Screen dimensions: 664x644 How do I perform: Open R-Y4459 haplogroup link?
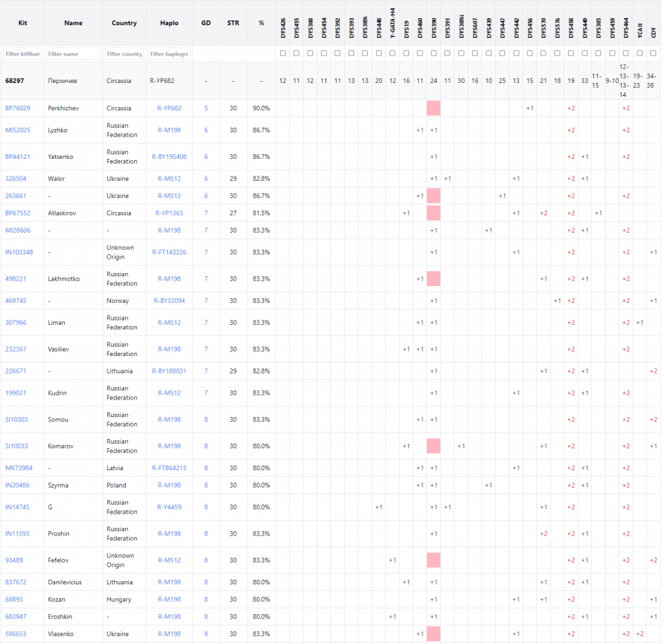click(x=169, y=507)
